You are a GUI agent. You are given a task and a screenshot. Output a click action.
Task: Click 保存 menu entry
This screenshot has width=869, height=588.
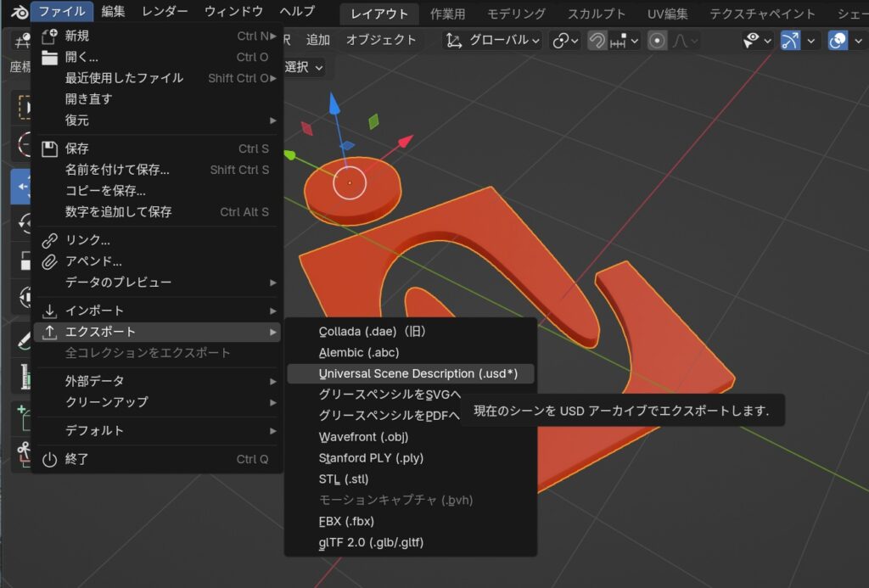point(157,148)
